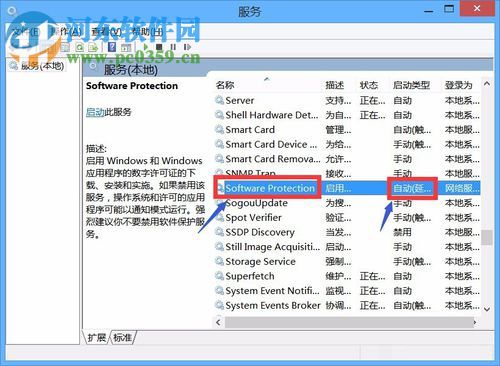The width and height of the screenshot is (500, 366).
Task: Click 网络服... logon of Software Protection
Action: coord(462,188)
